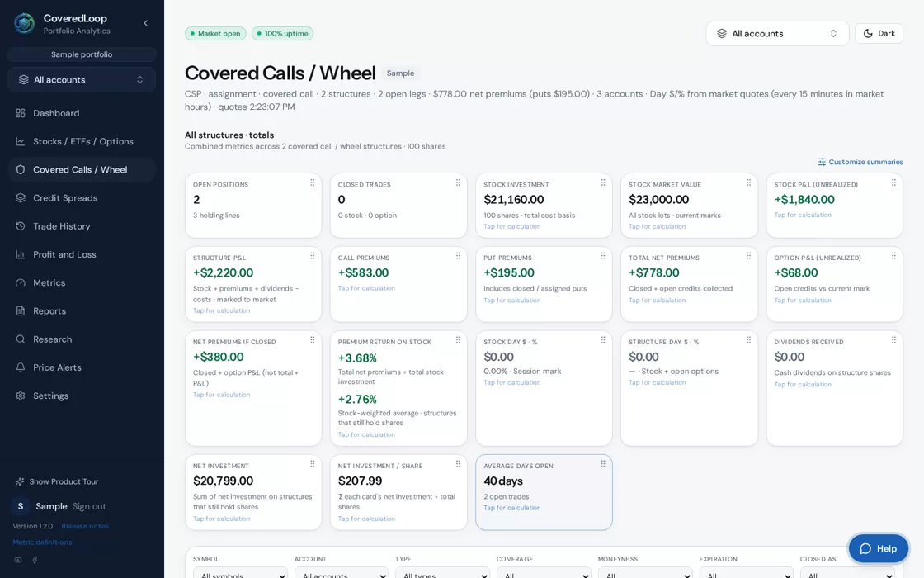Open Trade History page
Viewport: 924px width, 578px height.
pyautogui.click(x=82, y=226)
